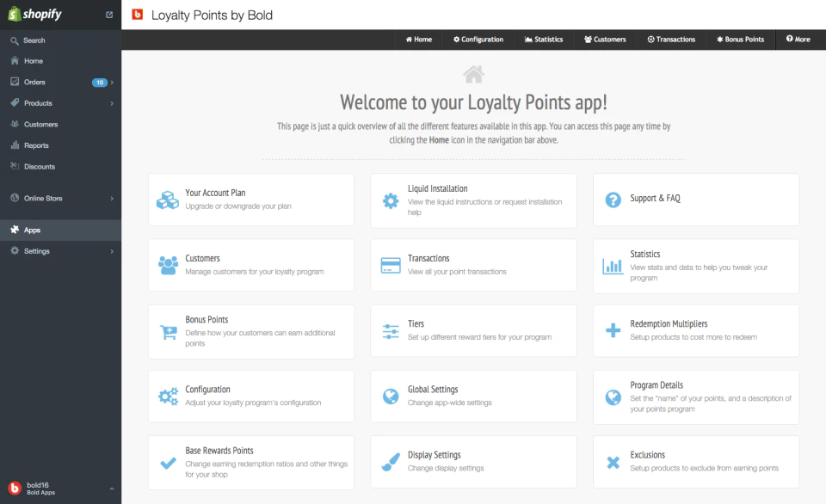Open the More menu in top navigation
Viewport: 826px width, 504px height.
tap(798, 39)
